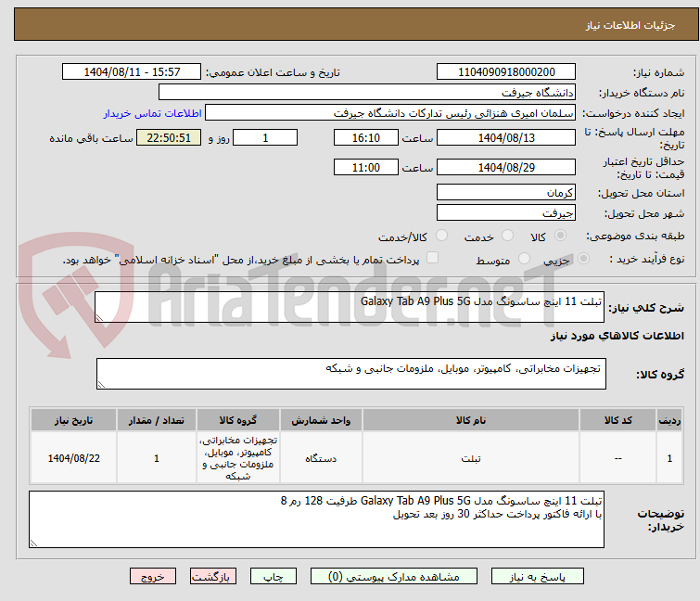Click the validity time field 11:00
Viewport: 700px width, 601px height.
click(x=365, y=167)
